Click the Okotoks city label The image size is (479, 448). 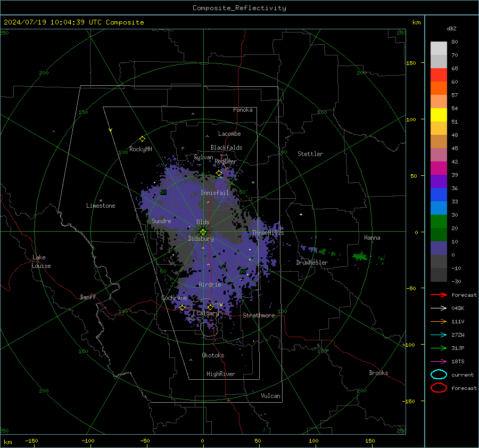[x=213, y=355]
